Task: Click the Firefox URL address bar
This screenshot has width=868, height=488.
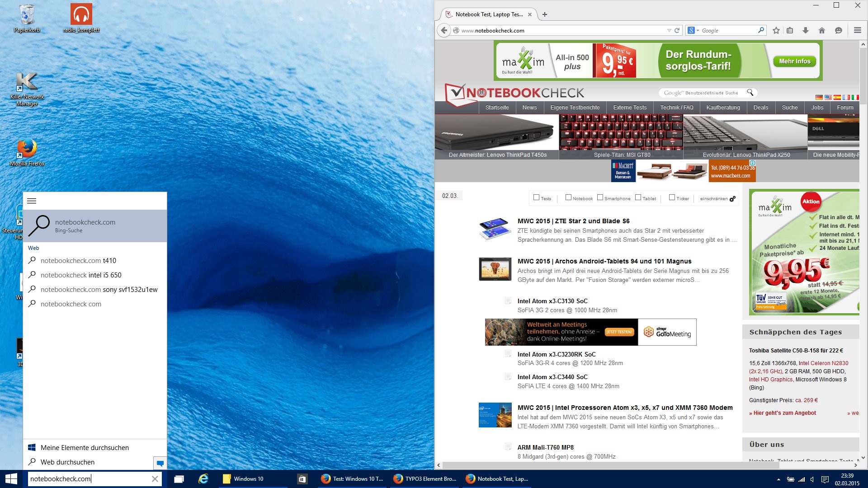Action: pyautogui.click(x=561, y=31)
